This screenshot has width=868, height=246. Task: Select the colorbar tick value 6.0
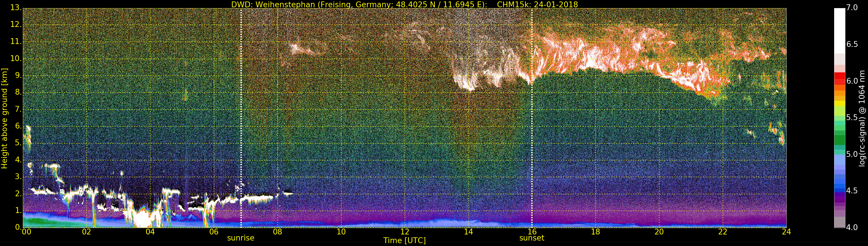852,81
